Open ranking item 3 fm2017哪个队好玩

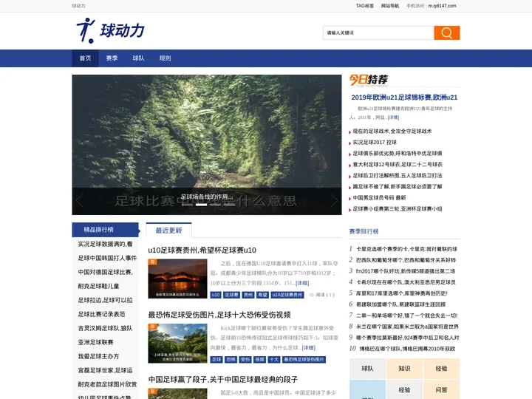[x=406, y=271]
